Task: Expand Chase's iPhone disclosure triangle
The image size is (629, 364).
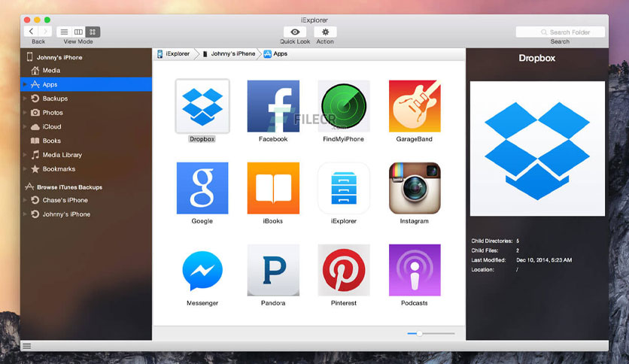Action: click(25, 200)
